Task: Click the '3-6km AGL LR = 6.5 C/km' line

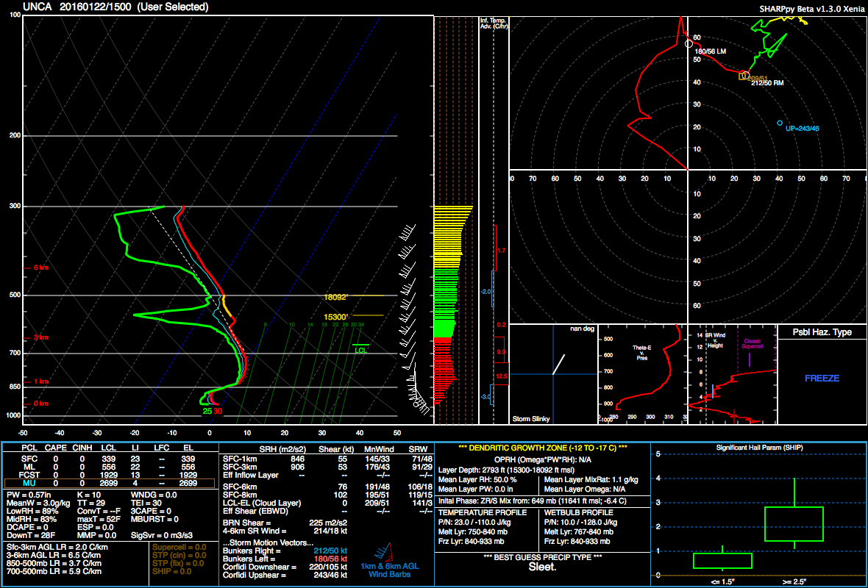Action: pyautogui.click(x=54, y=556)
